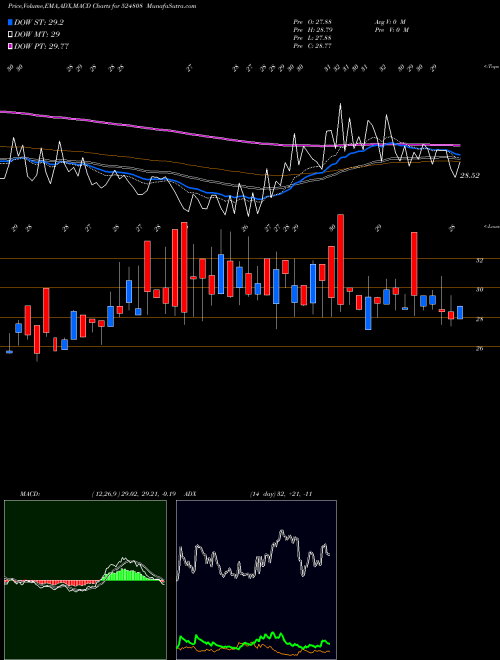Click the ADX values '(14 day) 32, +21, -11'
The width and height of the screenshot is (500, 660).
(x=281, y=494)
